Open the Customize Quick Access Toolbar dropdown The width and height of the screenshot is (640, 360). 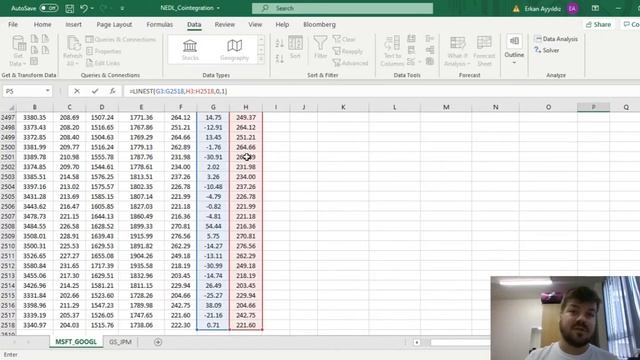(x=122, y=8)
